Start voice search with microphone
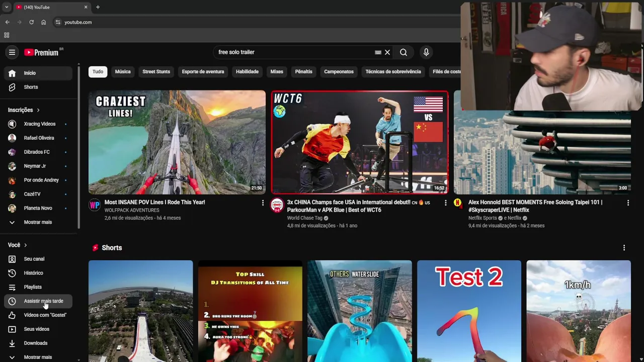Viewport: 644px width, 362px height. (426, 52)
